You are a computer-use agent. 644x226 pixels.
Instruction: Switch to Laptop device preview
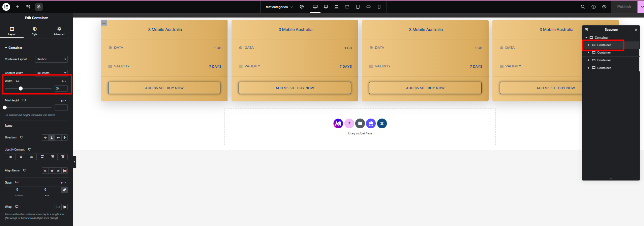(336, 7)
